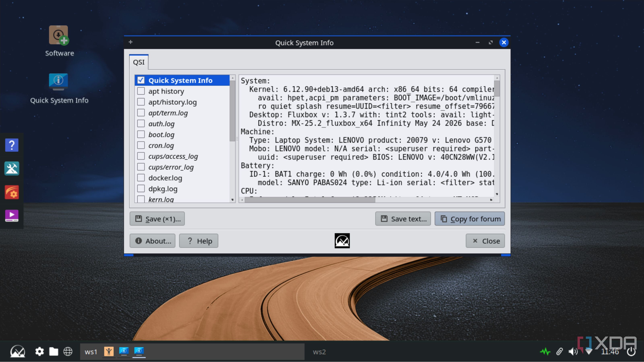644x362 pixels.
Task: Switch to the ws1 workspace
Action: point(91,352)
